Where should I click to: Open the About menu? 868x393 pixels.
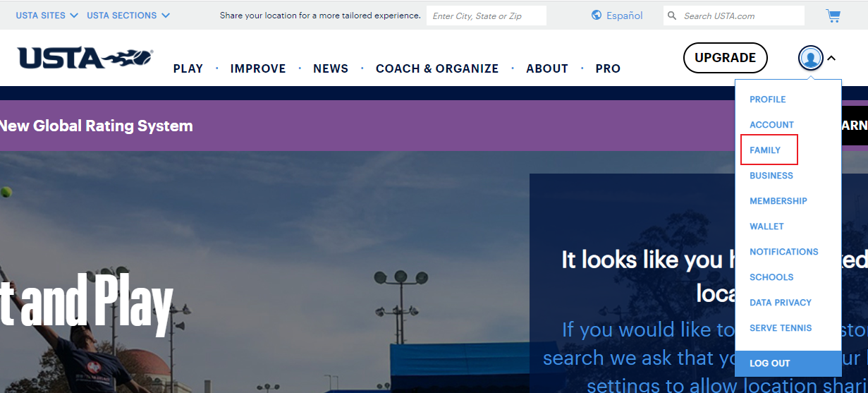coord(547,68)
